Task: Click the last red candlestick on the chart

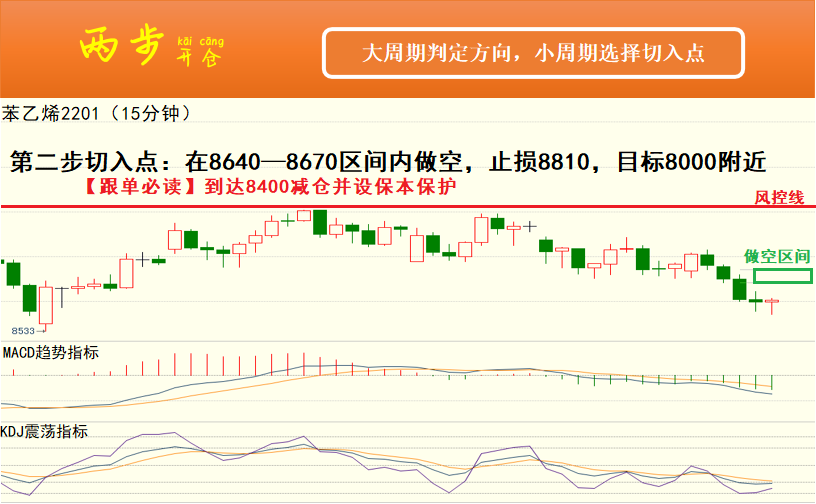Action: 772,301
